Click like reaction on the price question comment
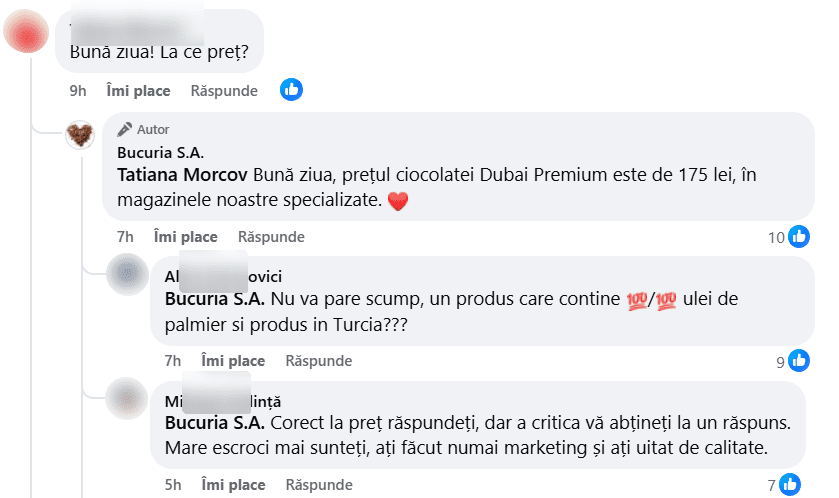This screenshot has height=498, width=839. pyautogui.click(x=291, y=90)
